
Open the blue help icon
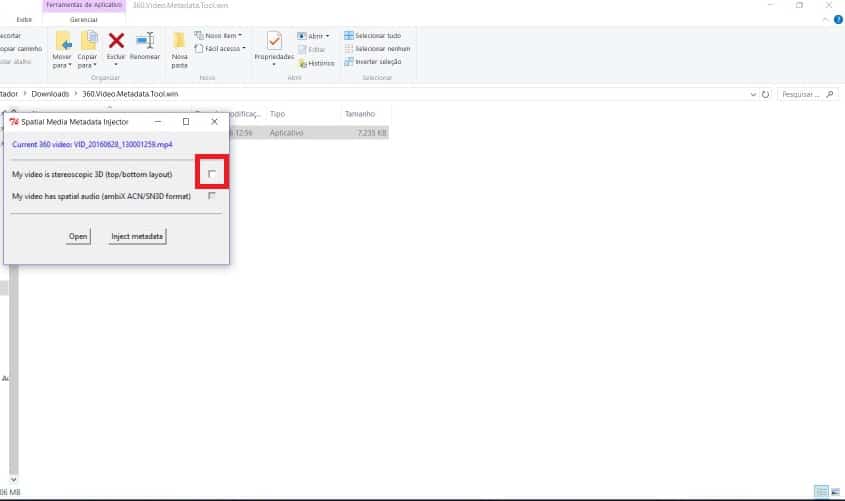click(838, 19)
